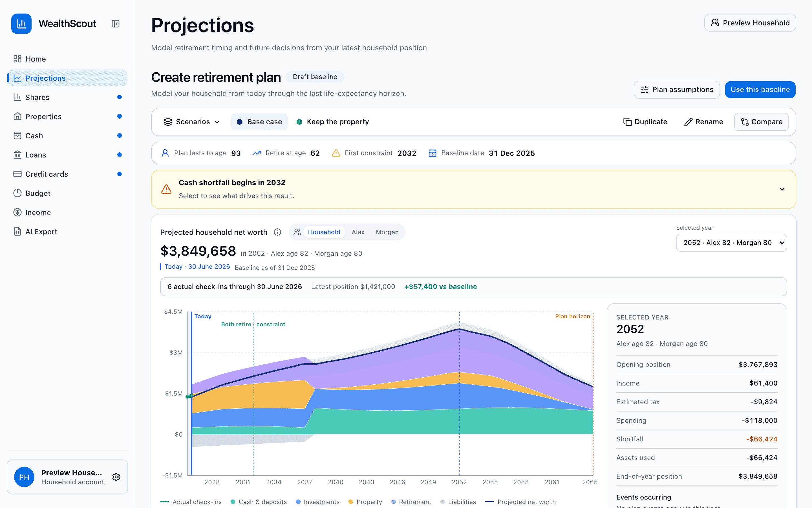Open AI Export page
Screen dimensions: 812x508
pyautogui.click(x=67, y=231)
